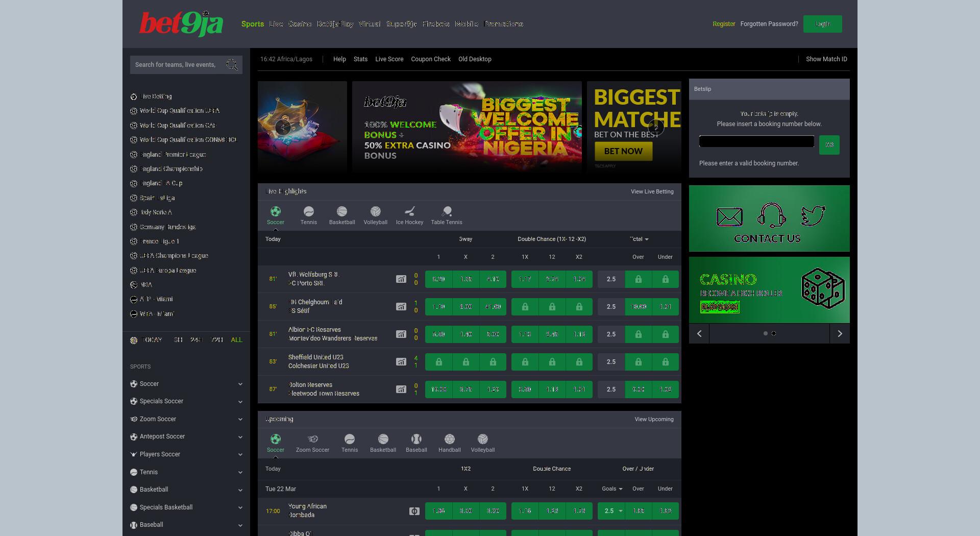Go to previous sidebar promo slide
Image resolution: width=980 pixels, height=536 pixels.
coord(699,333)
